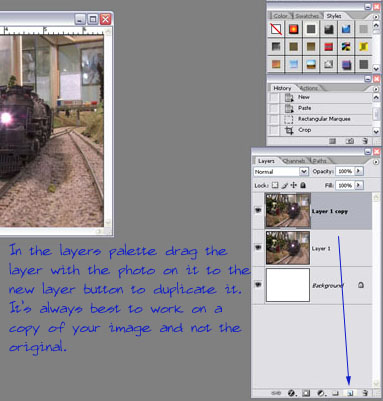Viewport: 383px width, 401px height.
Task: Click the Layer 1 copy thumbnail
Action: point(288,211)
